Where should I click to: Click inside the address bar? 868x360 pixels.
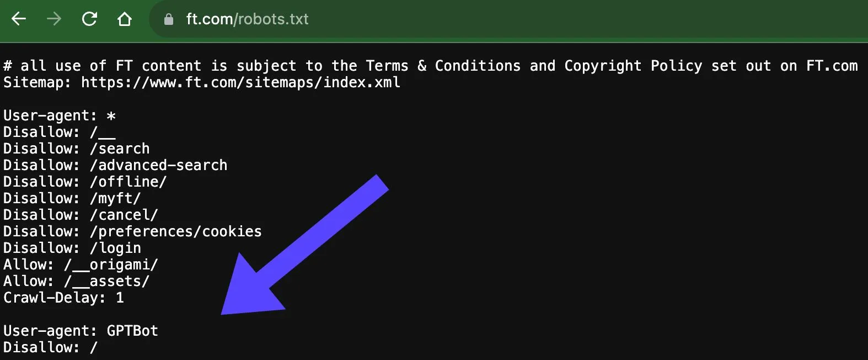click(x=386, y=19)
